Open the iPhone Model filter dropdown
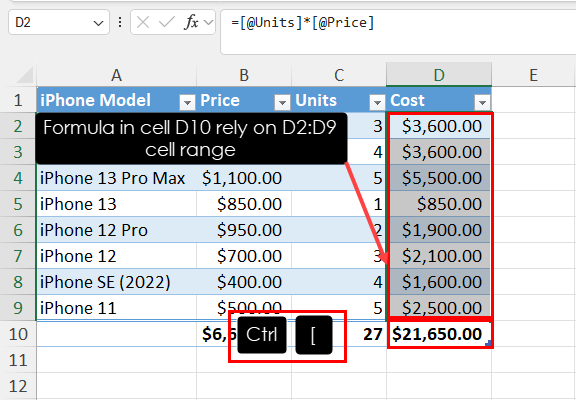Screen dimensions: 576x400 coord(187,102)
